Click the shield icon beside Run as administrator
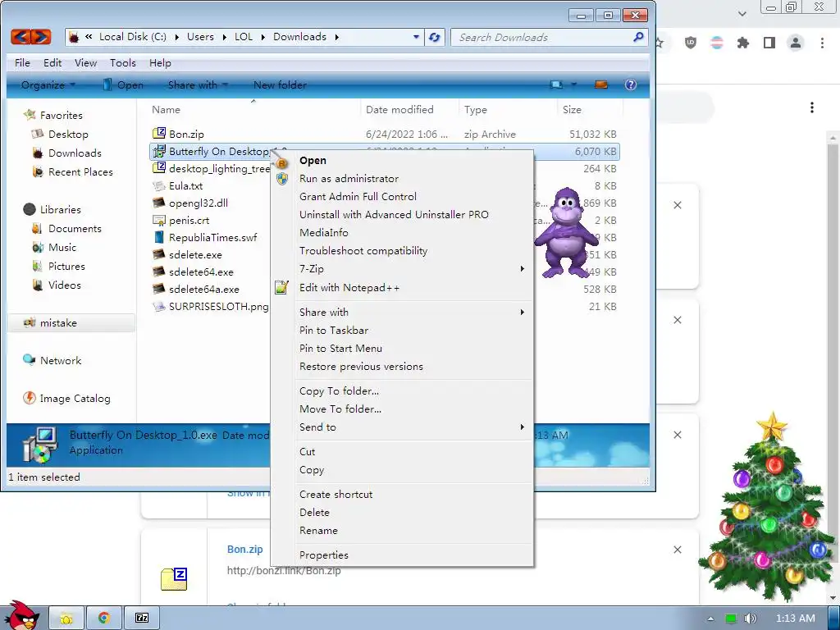Screen dimensions: 840x630 point(282,178)
